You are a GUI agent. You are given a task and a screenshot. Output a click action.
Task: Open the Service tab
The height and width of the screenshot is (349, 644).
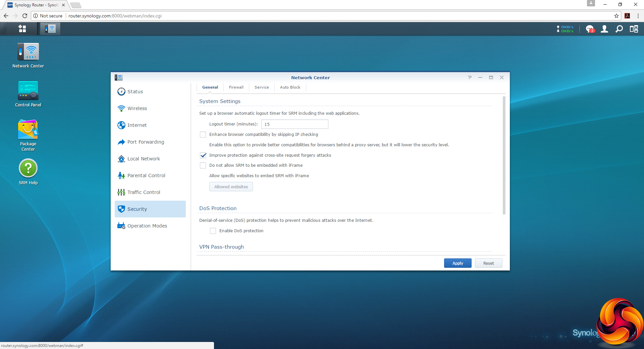pyautogui.click(x=262, y=87)
